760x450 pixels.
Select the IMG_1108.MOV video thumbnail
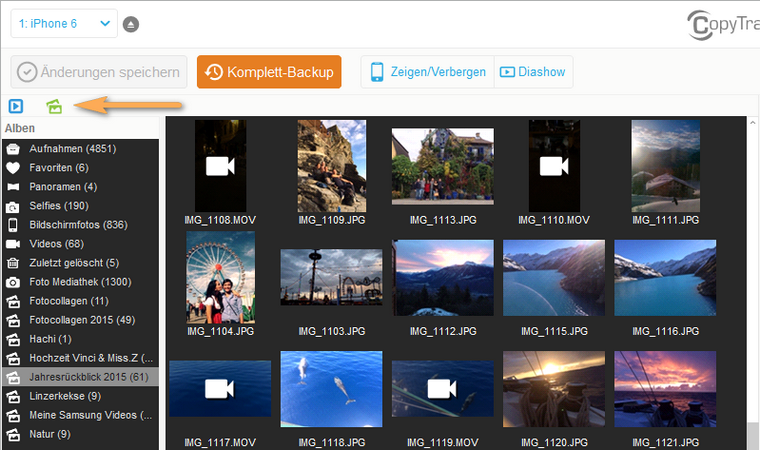pyautogui.click(x=221, y=166)
